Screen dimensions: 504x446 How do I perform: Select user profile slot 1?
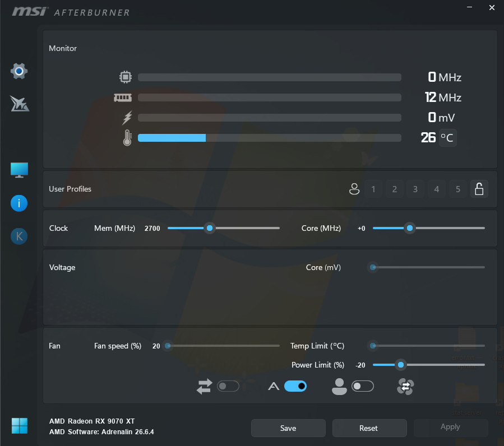373,189
